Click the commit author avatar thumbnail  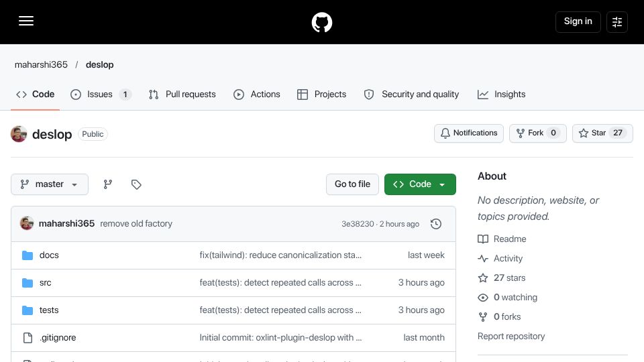(x=27, y=224)
